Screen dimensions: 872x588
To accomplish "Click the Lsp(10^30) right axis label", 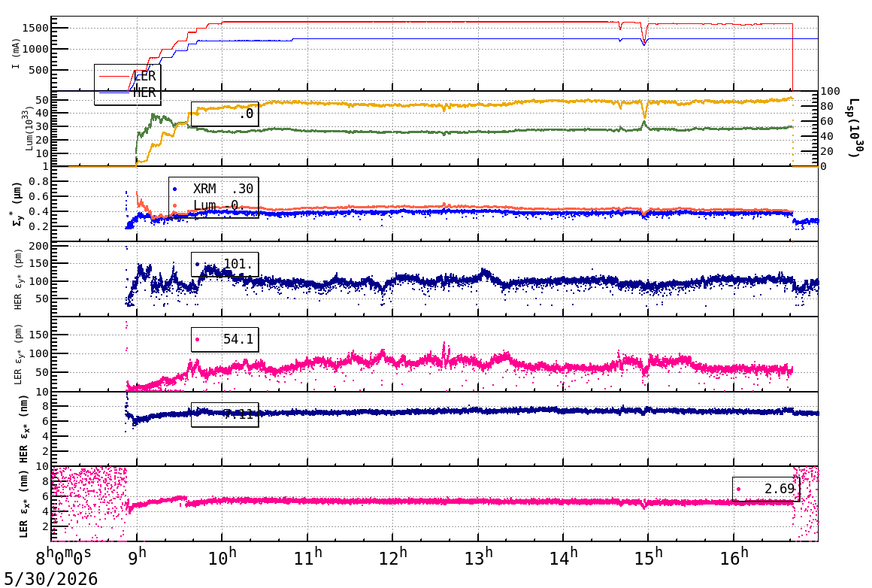I will click(856, 129).
